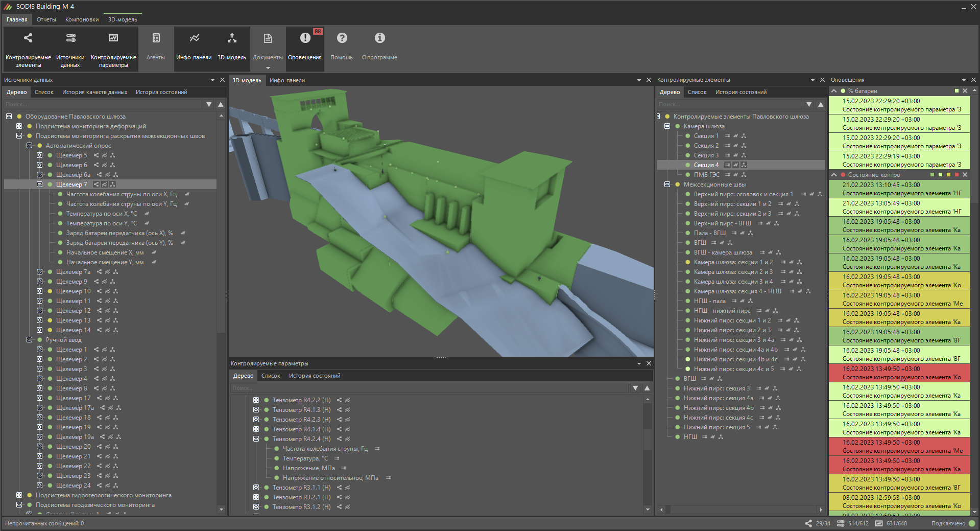The height and width of the screenshot is (531, 980).
Task: Select Тензометр R4.1.4 (Н) in parameters tree
Action: 301,429
